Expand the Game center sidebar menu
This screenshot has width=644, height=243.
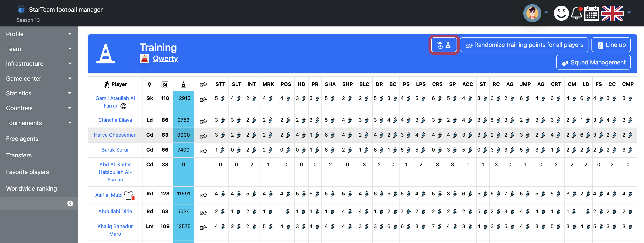click(x=39, y=78)
